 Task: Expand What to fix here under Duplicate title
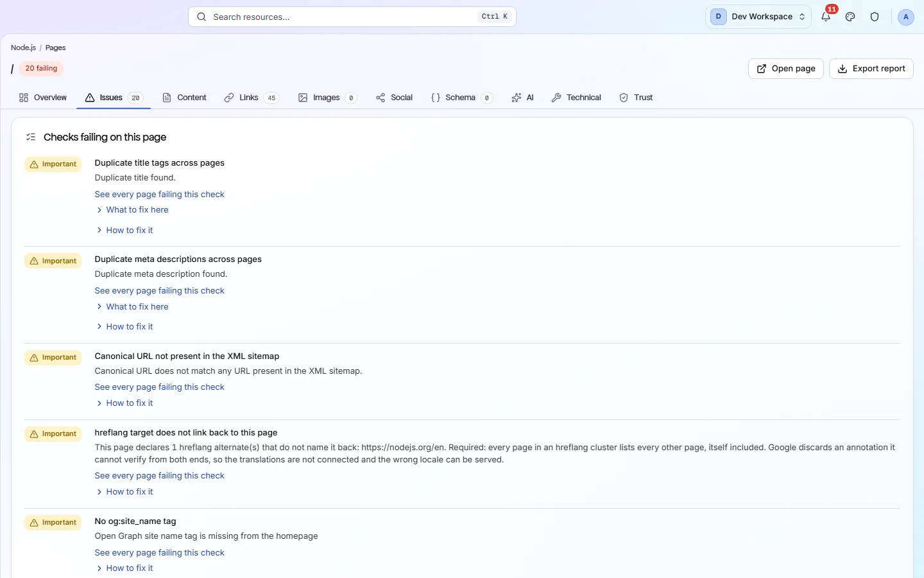tap(132, 210)
